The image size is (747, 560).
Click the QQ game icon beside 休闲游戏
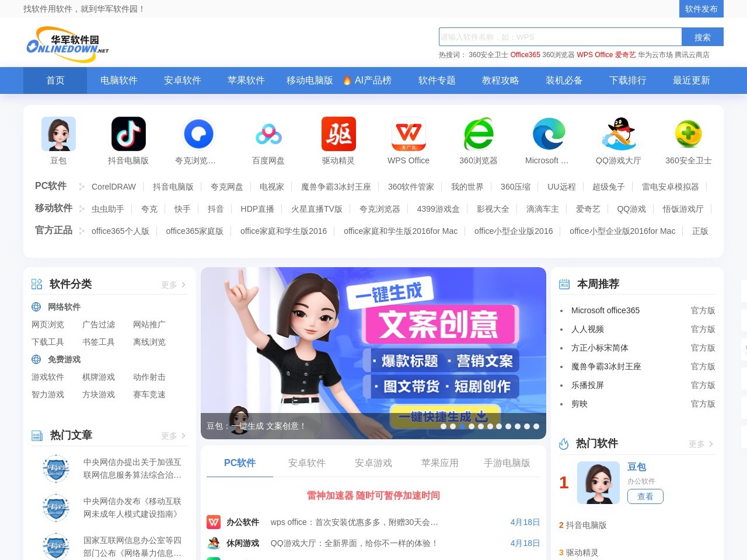[x=214, y=543]
